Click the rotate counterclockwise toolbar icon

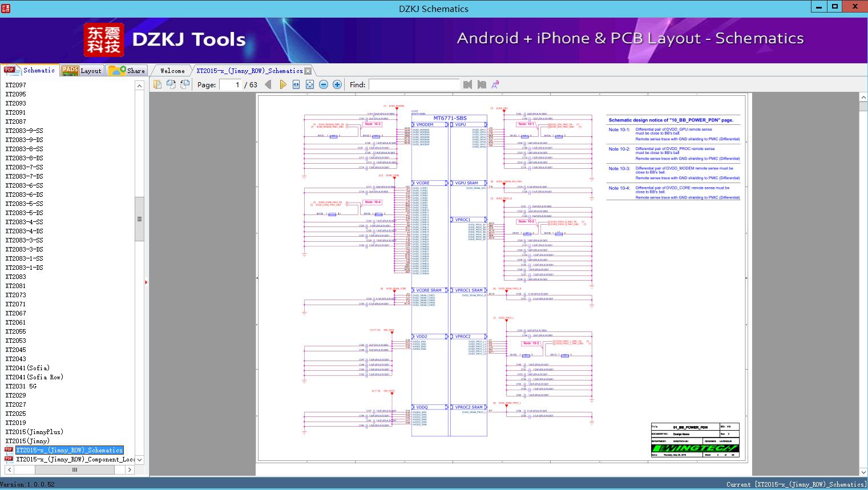point(171,84)
